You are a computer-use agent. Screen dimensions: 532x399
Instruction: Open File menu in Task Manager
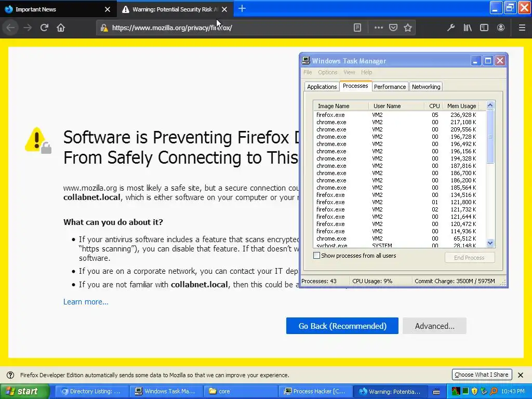click(x=308, y=72)
